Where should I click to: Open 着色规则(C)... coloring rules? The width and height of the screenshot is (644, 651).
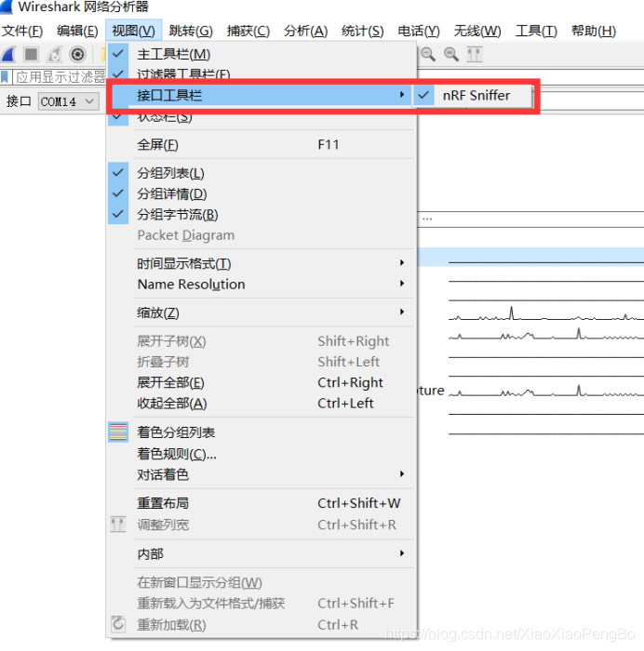(x=262, y=454)
